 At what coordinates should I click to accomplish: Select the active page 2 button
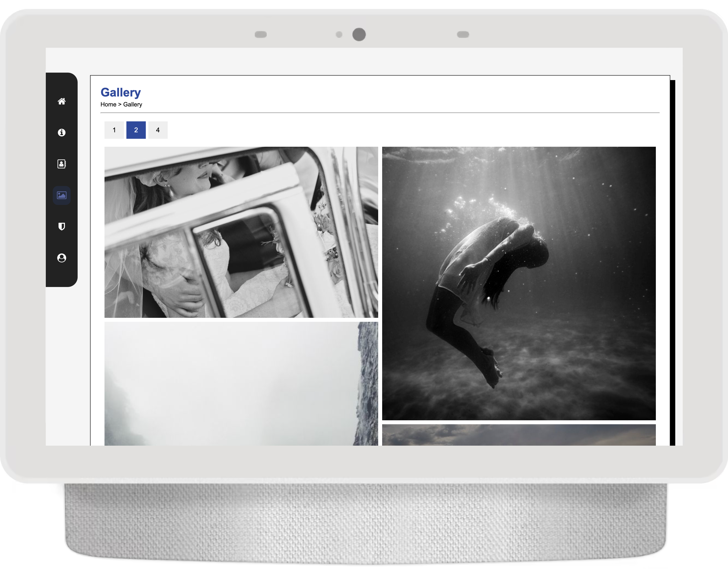136,130
